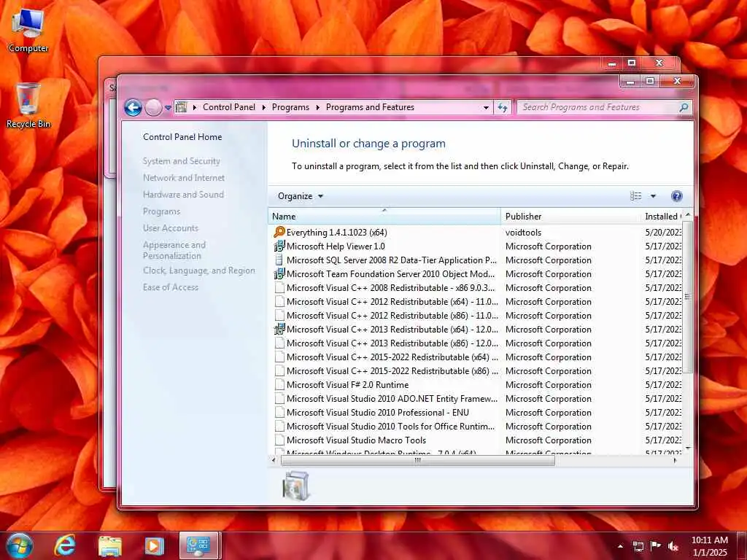Image resolution: width=747 pixels, height=560 pixels.
Task: Show hidden system tray icons arrow
Action: tap(620, 546)
